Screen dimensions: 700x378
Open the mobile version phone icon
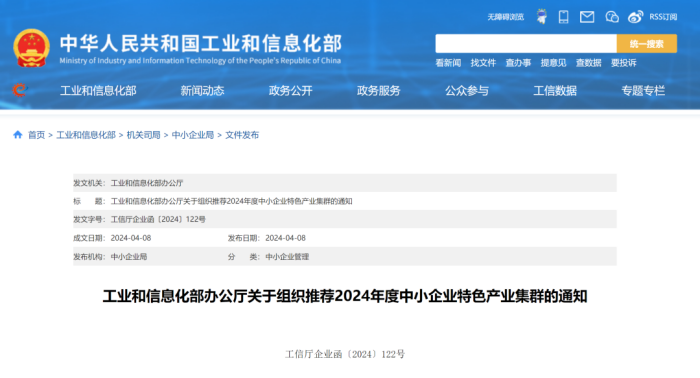click(563, 17)
